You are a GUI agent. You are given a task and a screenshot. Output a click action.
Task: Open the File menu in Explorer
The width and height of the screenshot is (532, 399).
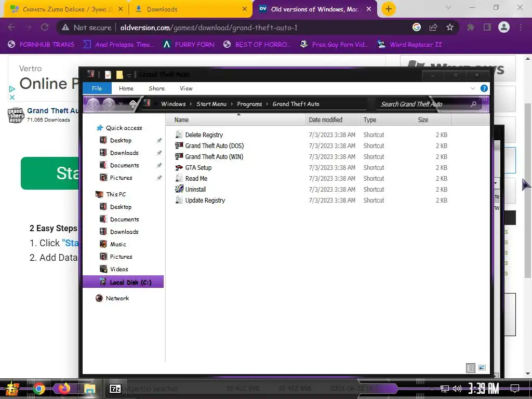point(97,88)
